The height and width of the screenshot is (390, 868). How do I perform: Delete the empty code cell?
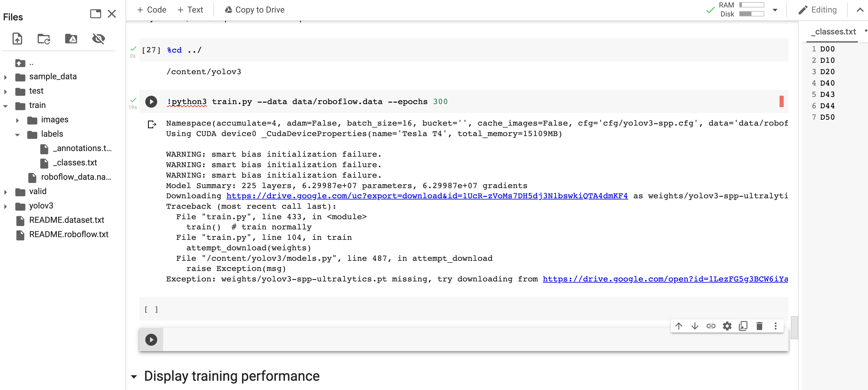tap(759, 326)
